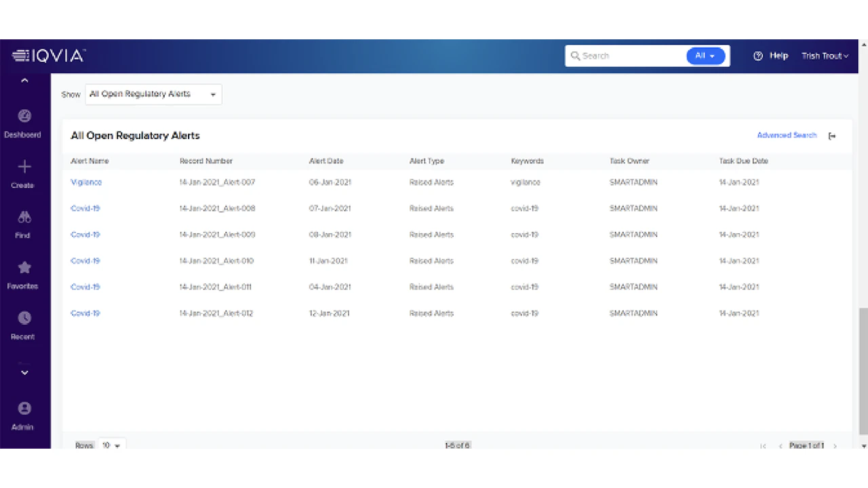Open the Vigilance alert record
This screenshot has height=488, width=868.
(x=86, y=182)
